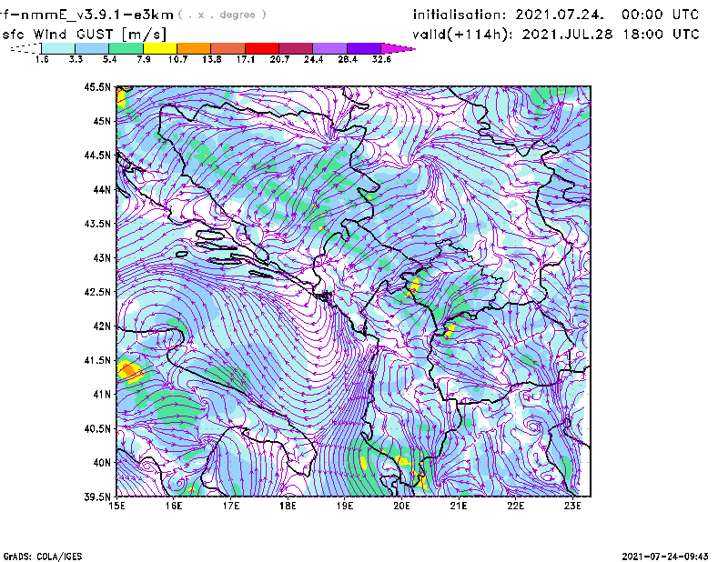Click the legend value 24.4

pos(313,59)
